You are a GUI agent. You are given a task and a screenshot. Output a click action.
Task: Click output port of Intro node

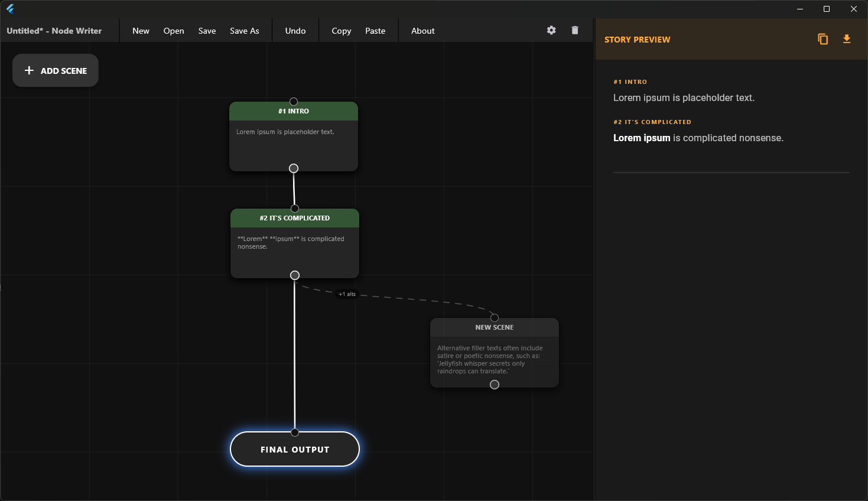(x=294, y=168)
